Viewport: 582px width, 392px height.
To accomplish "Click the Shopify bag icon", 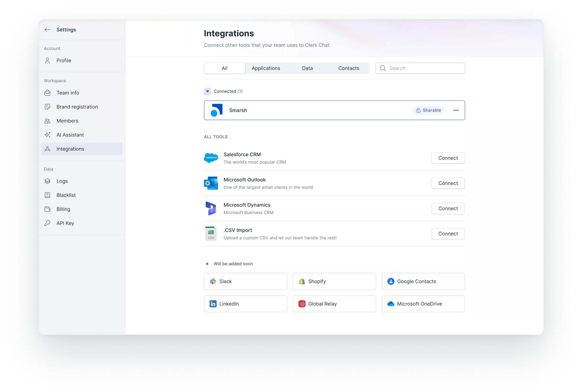I will pos(302,281).
